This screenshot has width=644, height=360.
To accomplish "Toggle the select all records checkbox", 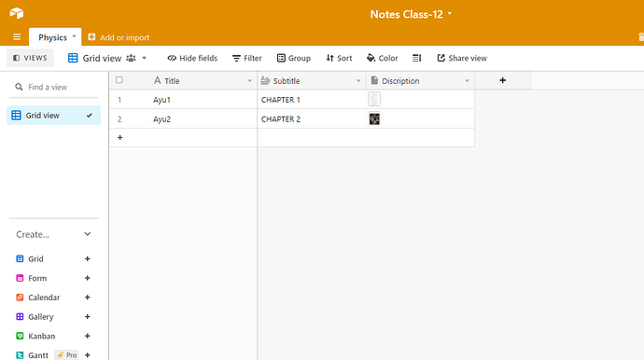I will tap(119, 80).
